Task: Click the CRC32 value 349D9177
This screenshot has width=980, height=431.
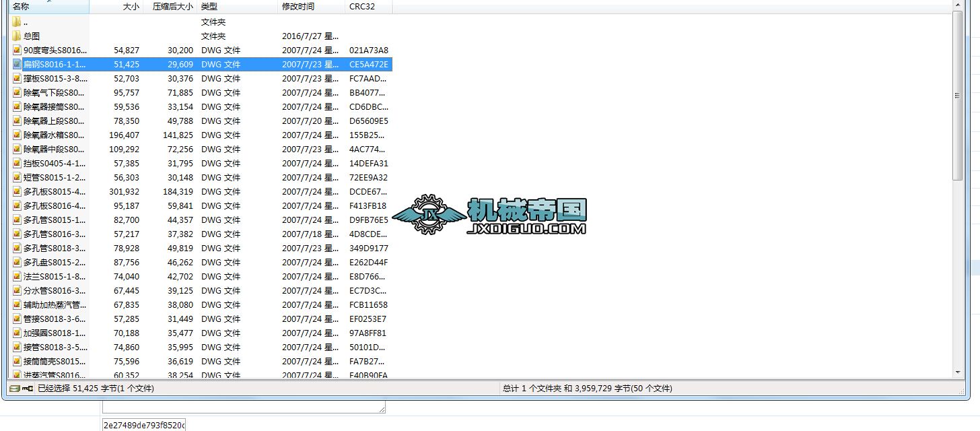Action: (369, 248)
